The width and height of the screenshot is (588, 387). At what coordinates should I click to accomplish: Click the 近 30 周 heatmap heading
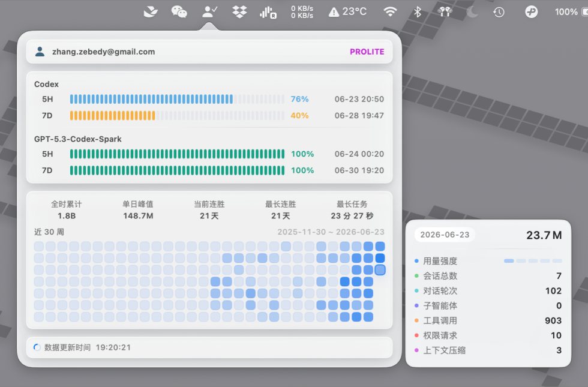(49, 232)
